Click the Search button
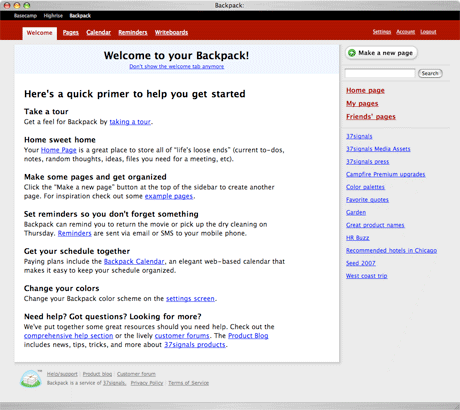The width and height of the screenshot is (460, 410). pyautogui.click(x=430, y=73)
